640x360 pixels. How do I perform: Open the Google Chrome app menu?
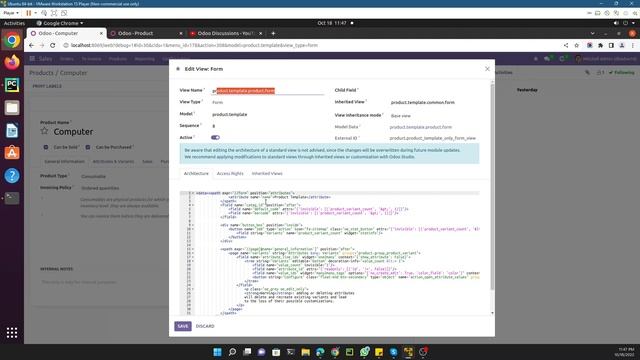tap(60, 23)
